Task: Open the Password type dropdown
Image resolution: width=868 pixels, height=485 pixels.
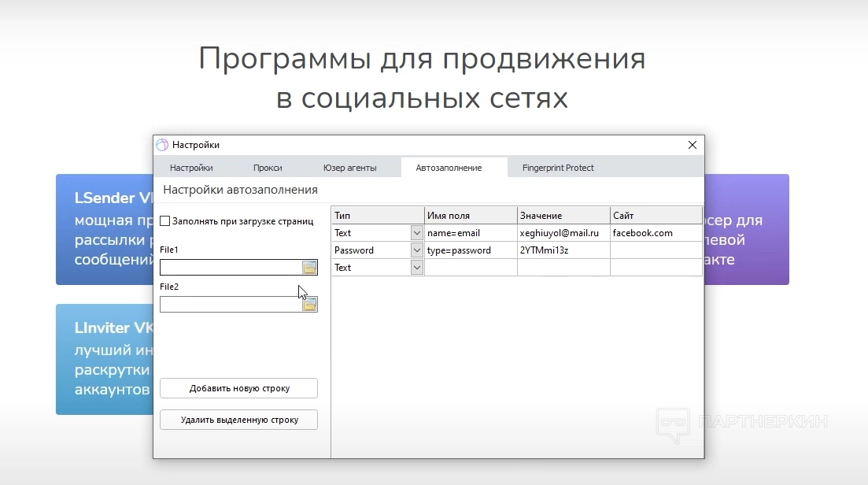Action: pyautogui.click(x=416, y=250)
